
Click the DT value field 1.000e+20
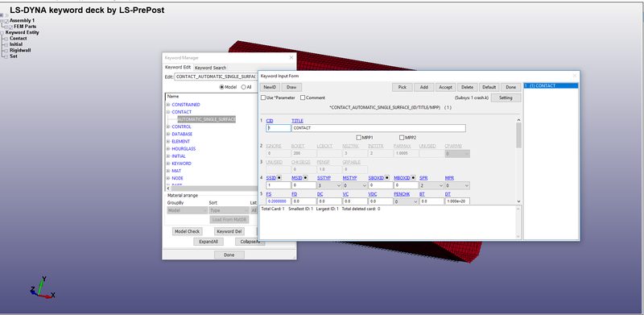[x=457, y=201]
